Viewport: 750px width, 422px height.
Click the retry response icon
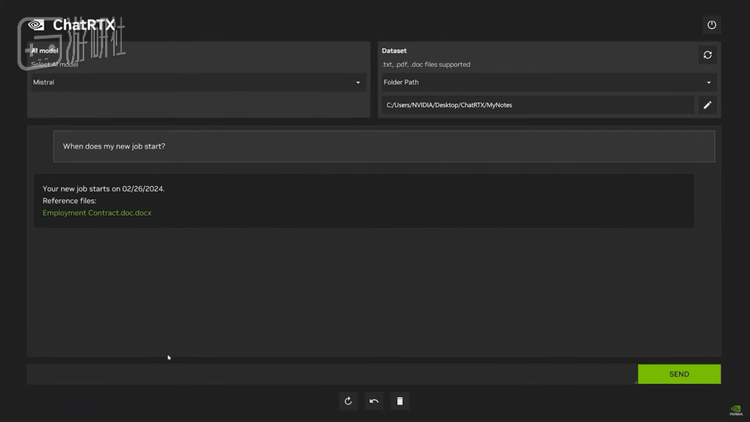click(x=348, y=401)
